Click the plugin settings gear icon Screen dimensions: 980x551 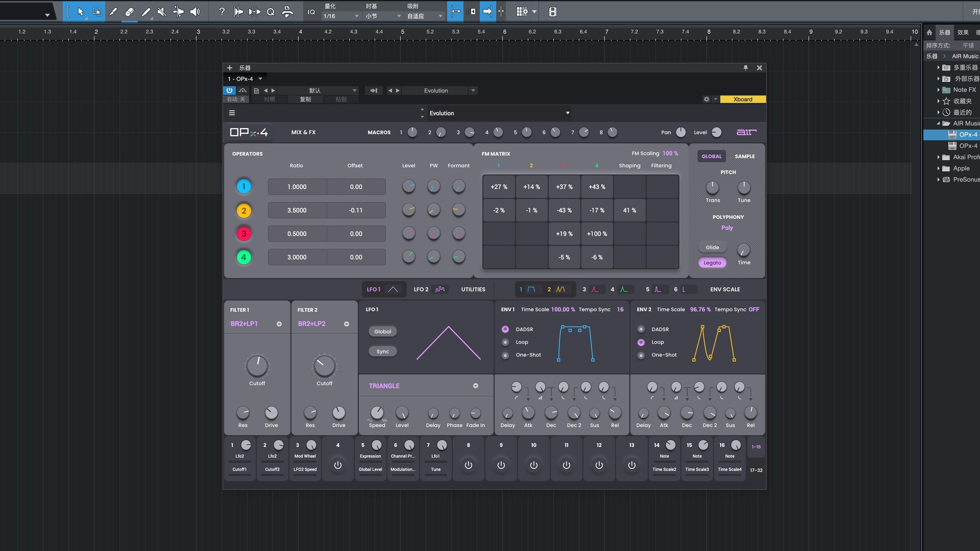click(706, 99)
